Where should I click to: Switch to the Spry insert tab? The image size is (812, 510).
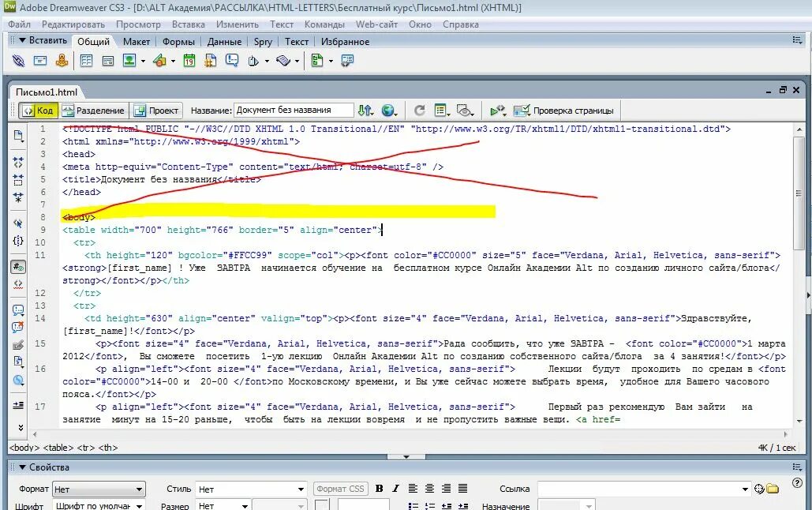(x=263, y=42)
